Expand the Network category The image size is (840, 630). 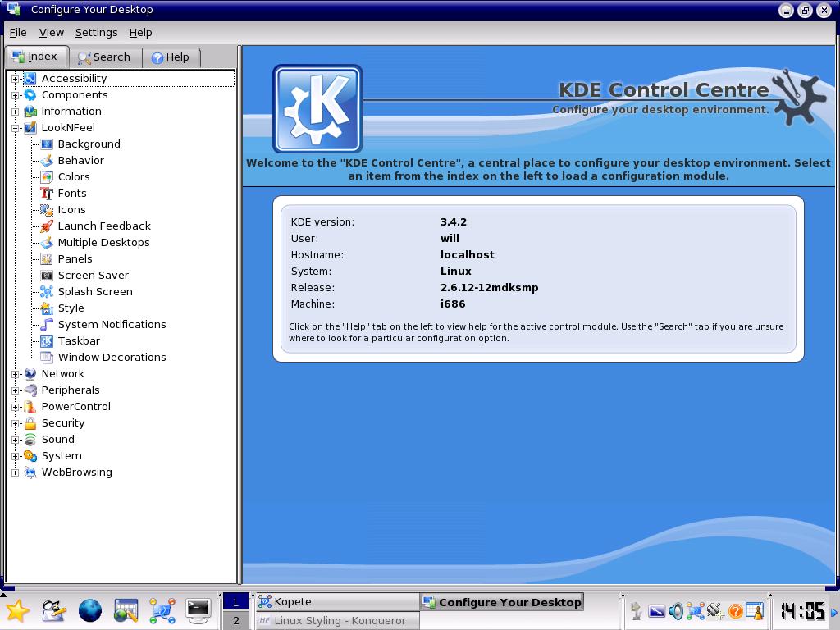tap(15, 374)
